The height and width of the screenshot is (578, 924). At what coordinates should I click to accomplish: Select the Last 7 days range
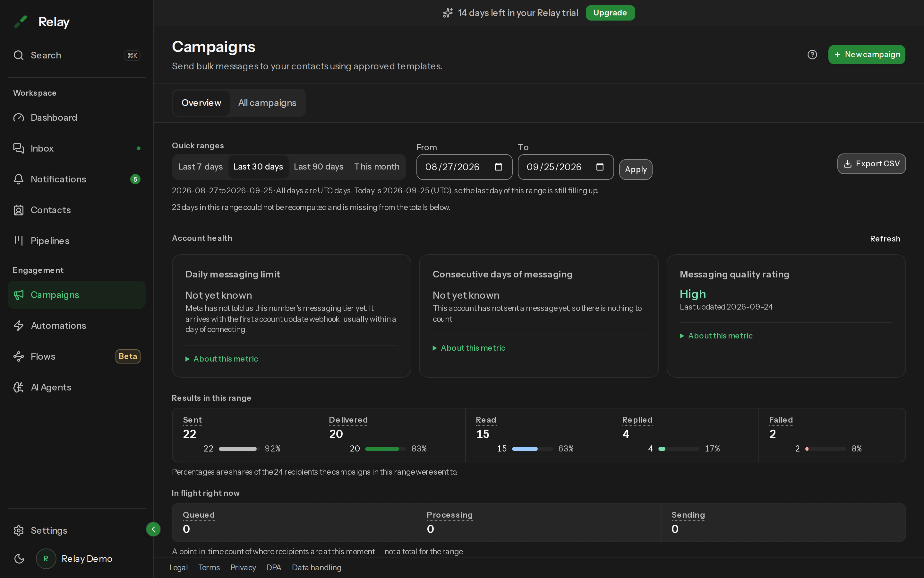[201, 167]
